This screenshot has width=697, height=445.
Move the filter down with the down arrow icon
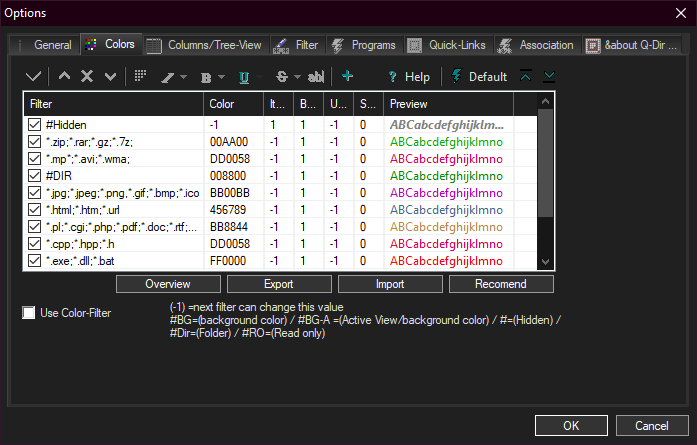[110, 76]
